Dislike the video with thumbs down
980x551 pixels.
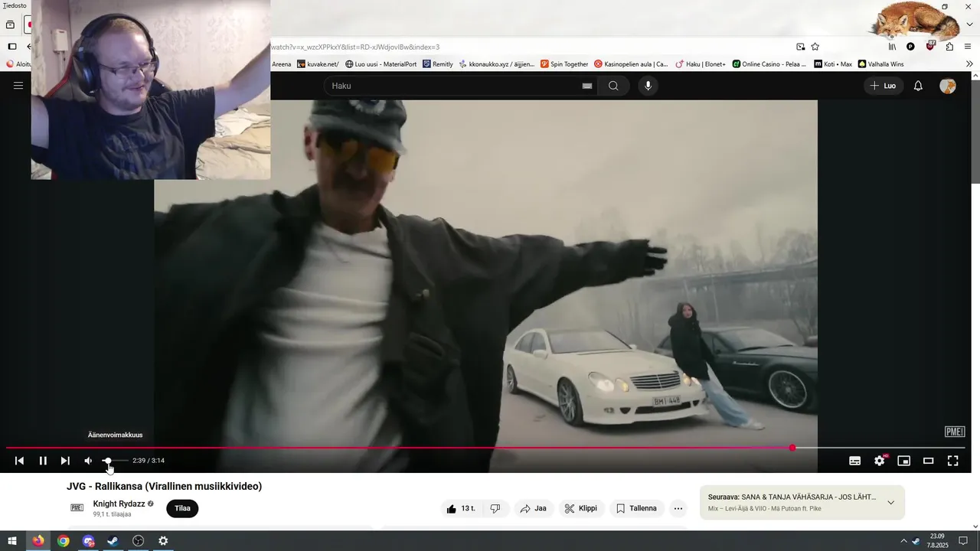(x=495, y=508)
